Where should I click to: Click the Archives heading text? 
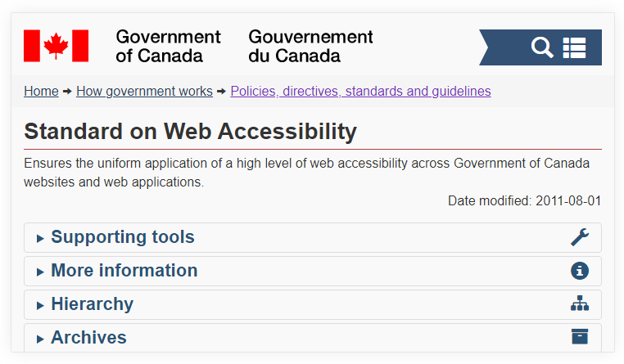88,337
